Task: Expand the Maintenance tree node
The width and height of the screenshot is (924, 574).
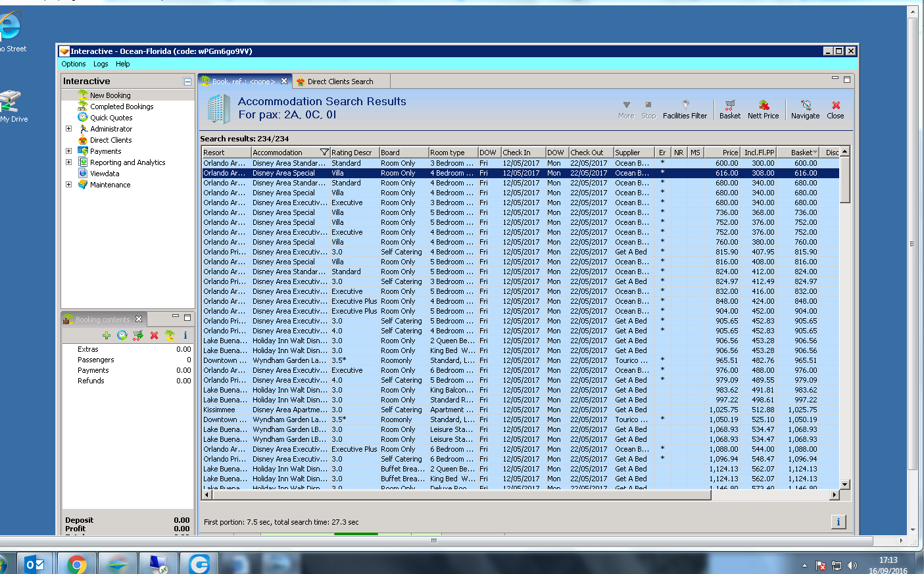Action: click(68, 185)
